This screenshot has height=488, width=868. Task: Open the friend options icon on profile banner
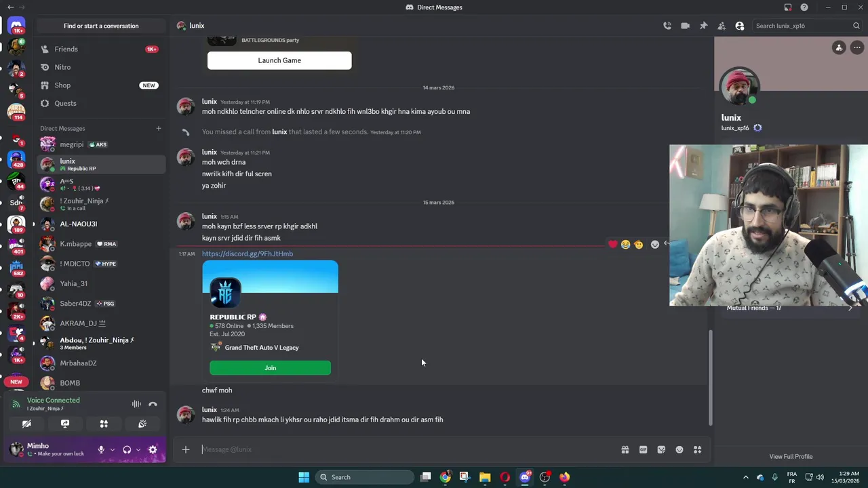[839, 47]
